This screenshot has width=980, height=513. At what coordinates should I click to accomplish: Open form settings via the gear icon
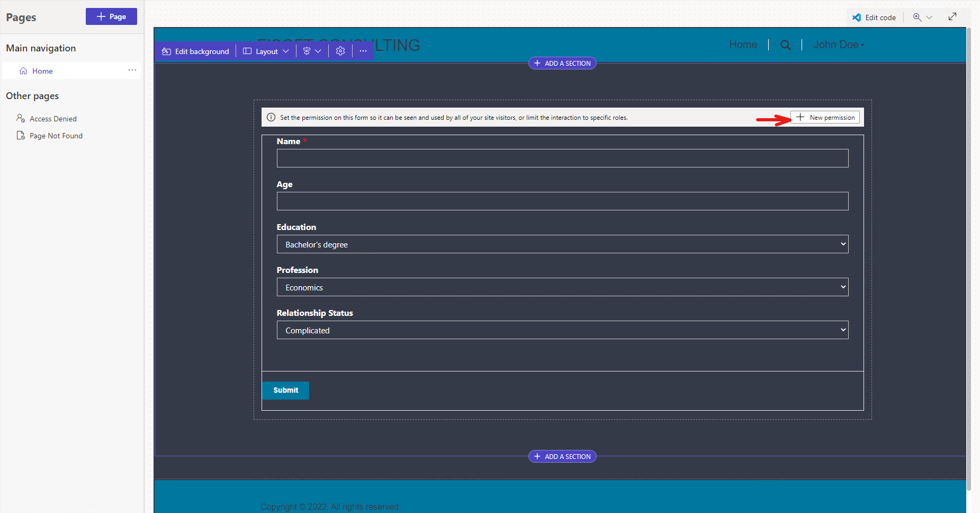340,51
